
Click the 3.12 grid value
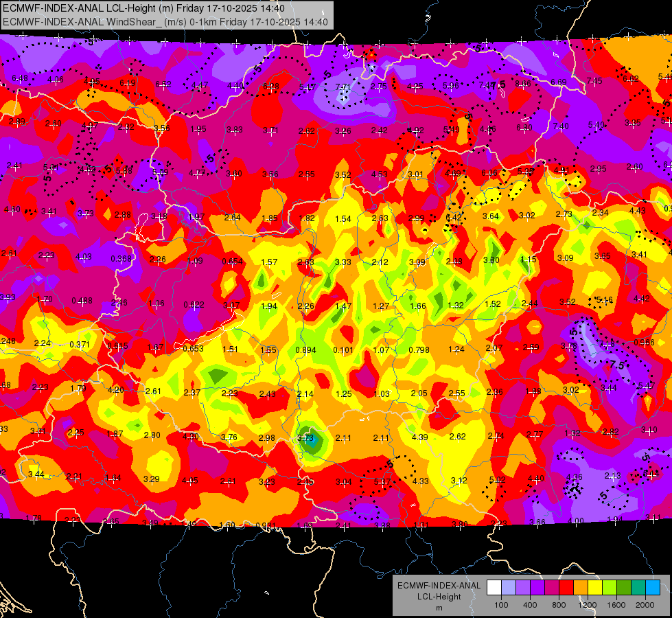coord(459,481)
